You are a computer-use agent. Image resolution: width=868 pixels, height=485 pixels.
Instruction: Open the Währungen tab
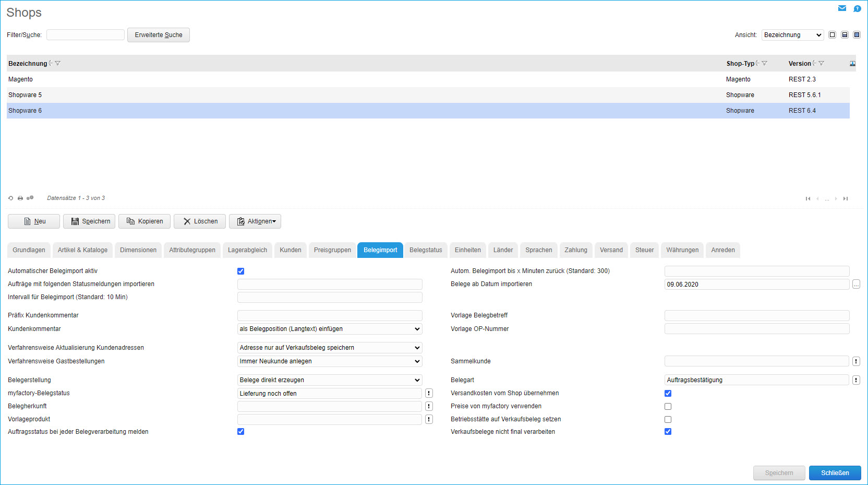point(682,250)
